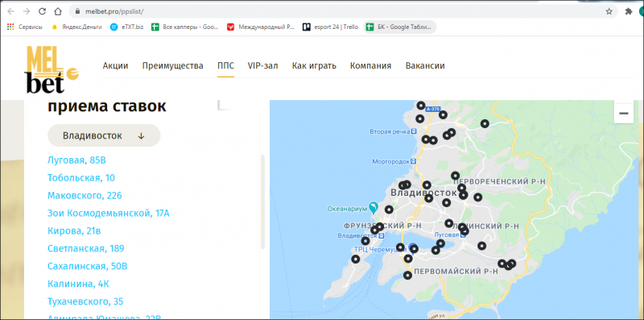Click the Луговая station icon
This screenshot has height=320, width=644.
[x=462, y=235]
